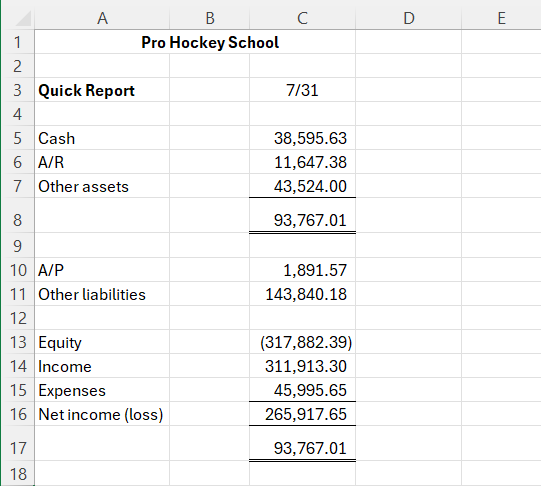Click the 'Cash' label cell
This screenshot has height=486, width=541.
tap(102, 138)
